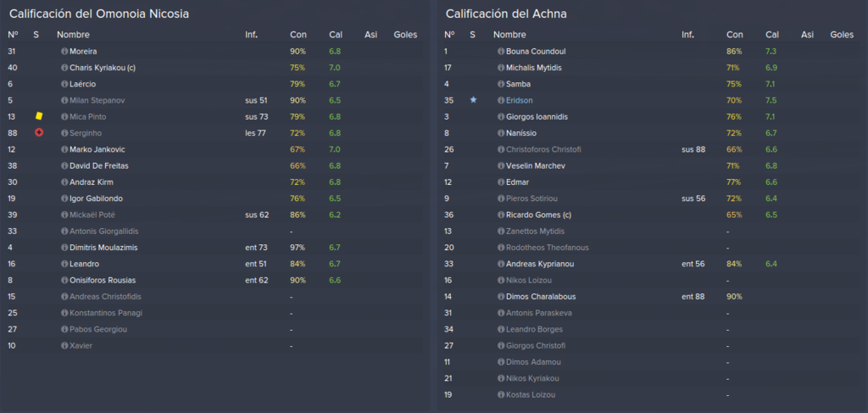Click the info icon next to Bouna Coundoul

pyautogui.click(x=501, y=52)
